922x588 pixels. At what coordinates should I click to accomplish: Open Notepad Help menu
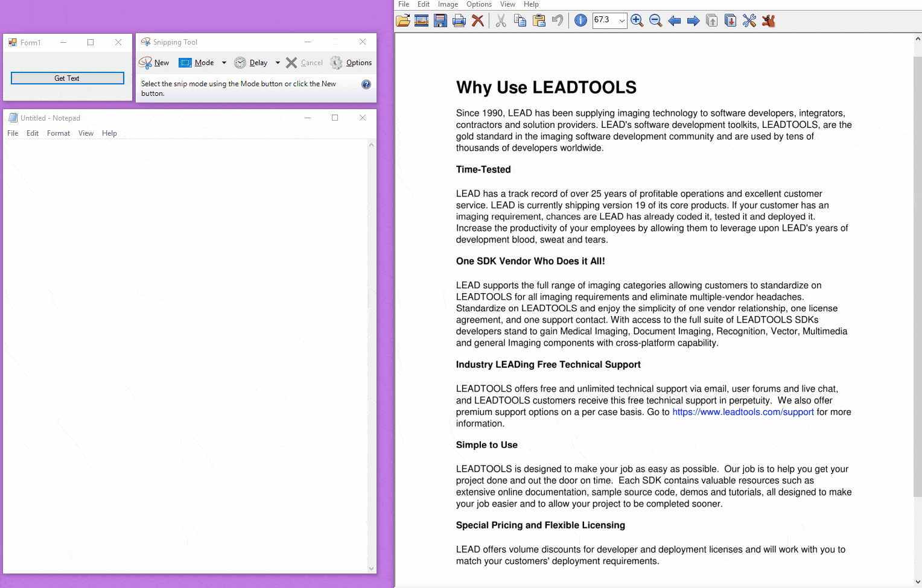tap(109, 133)
